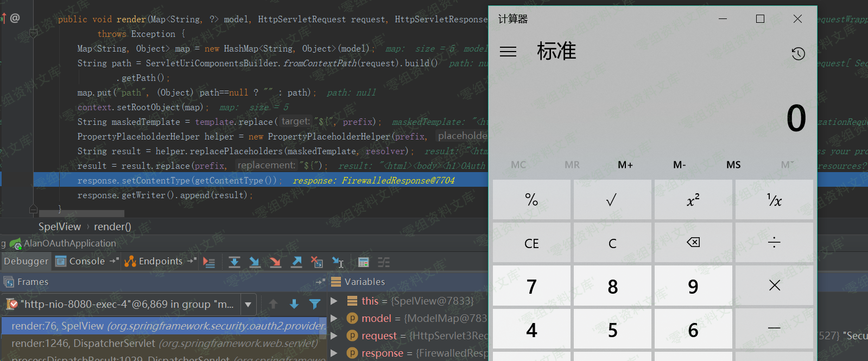868x361 pixels.
Task: Switch to the Endpoints tab
Action: (x=160, y=261)
